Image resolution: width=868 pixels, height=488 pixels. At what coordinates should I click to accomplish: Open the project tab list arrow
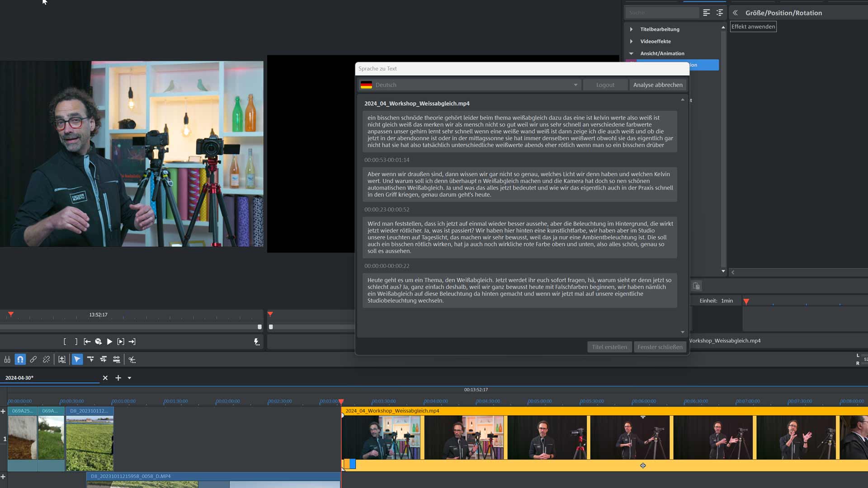(x=129, y=378)
